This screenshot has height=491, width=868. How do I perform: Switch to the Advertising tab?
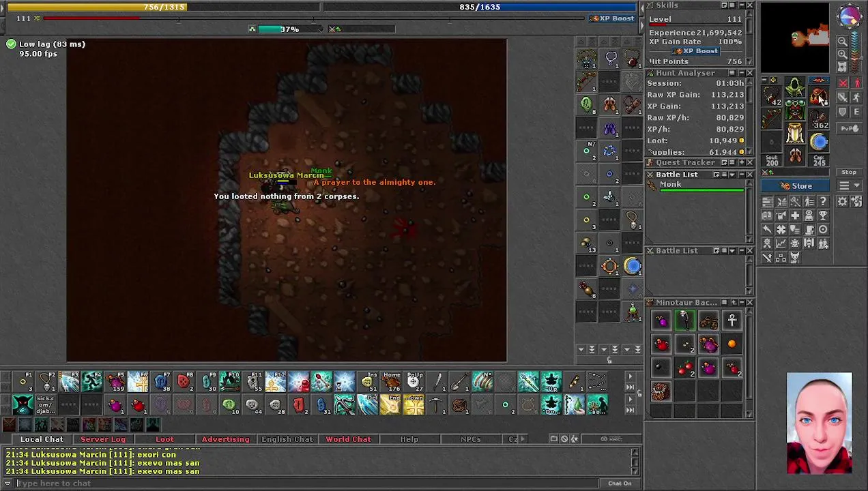(x=225, y=439)
